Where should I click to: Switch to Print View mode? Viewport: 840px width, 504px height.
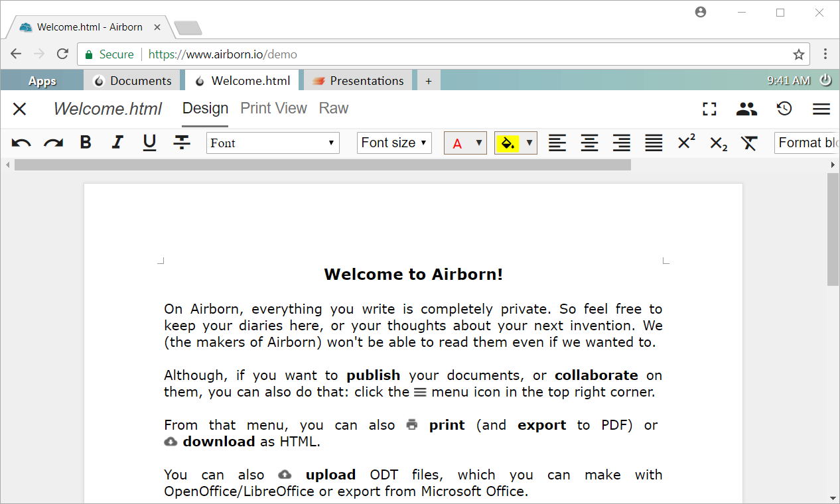[x=273, y=108]
